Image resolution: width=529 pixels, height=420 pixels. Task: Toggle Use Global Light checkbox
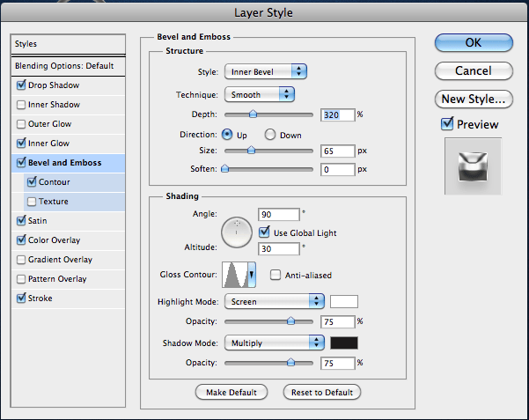pyautogui.click(x=264, y=232)
